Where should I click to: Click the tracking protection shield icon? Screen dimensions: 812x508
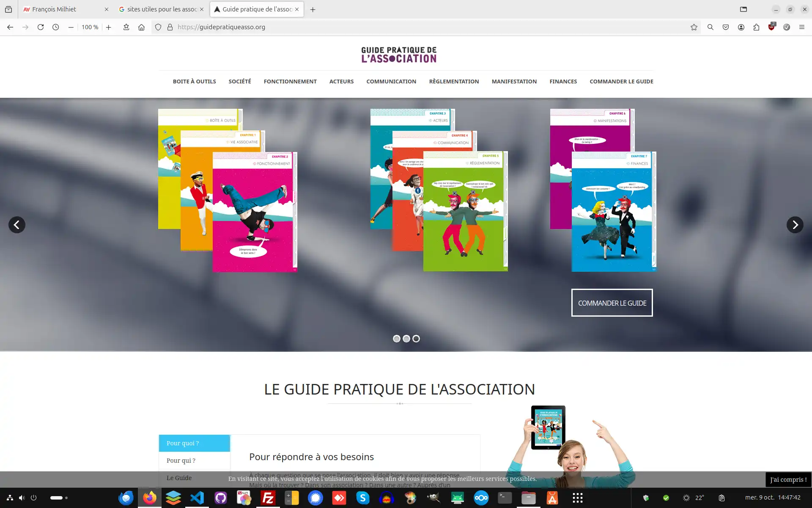pyautogui.click(x=158, y=27)
